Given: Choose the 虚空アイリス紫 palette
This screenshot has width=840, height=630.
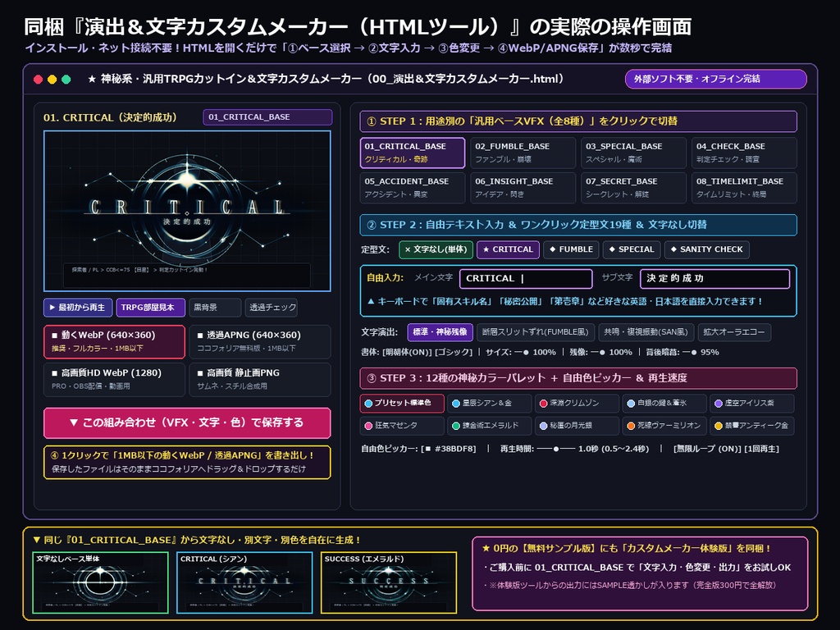Looking at the screenshot, I should point(752,404).
